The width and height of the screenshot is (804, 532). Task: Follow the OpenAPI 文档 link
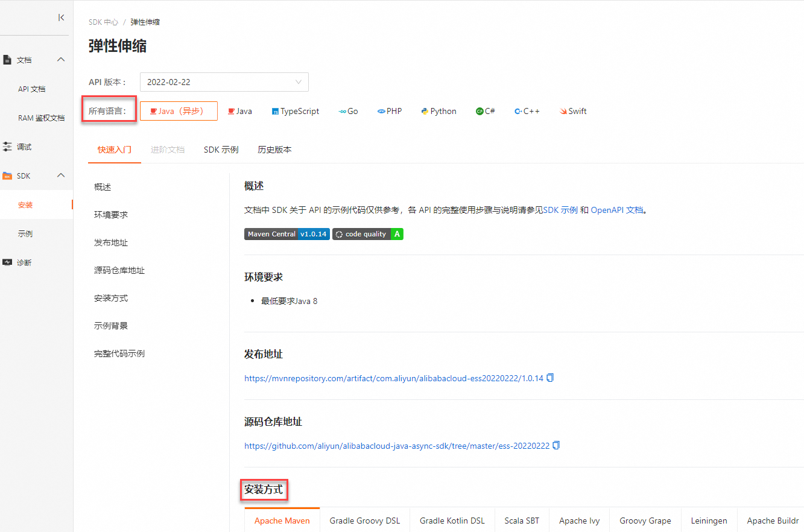point(617,210)
